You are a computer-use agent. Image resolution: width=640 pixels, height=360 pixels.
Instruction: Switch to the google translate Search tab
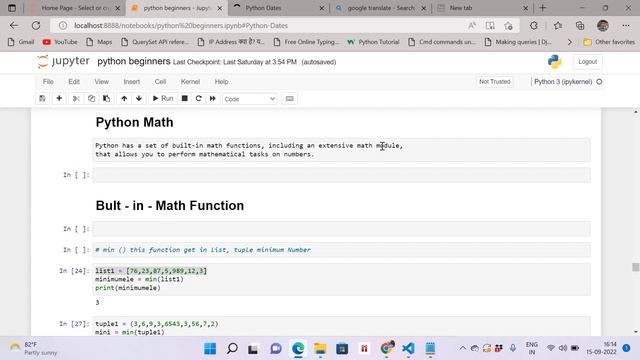tap(380, 8)
